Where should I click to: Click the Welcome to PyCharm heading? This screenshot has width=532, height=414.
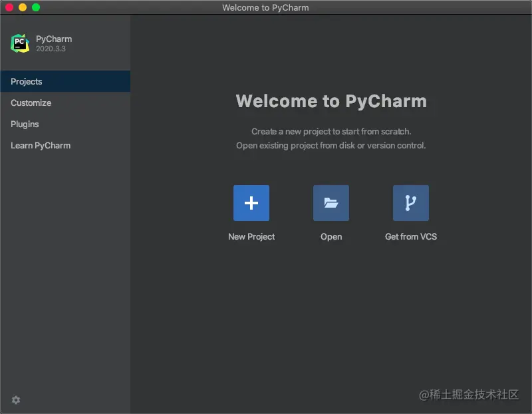pyautogui.click(x=332, y=101)
